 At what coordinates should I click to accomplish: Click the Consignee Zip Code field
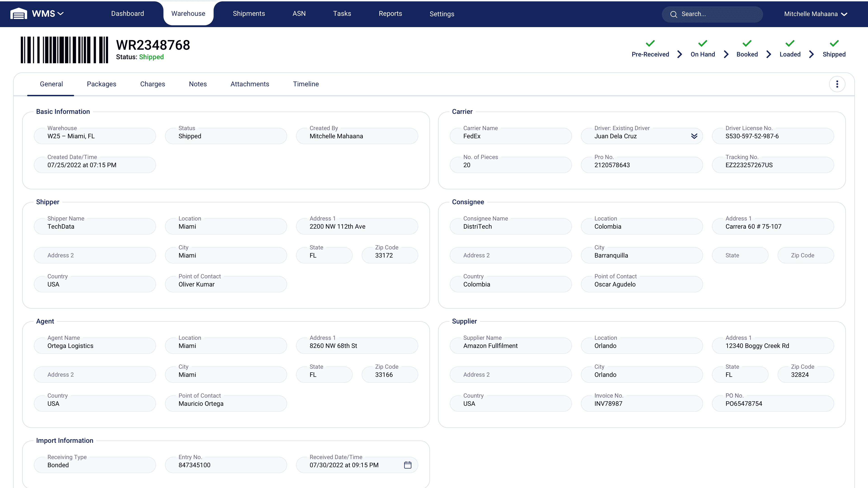tap(805, 256)
